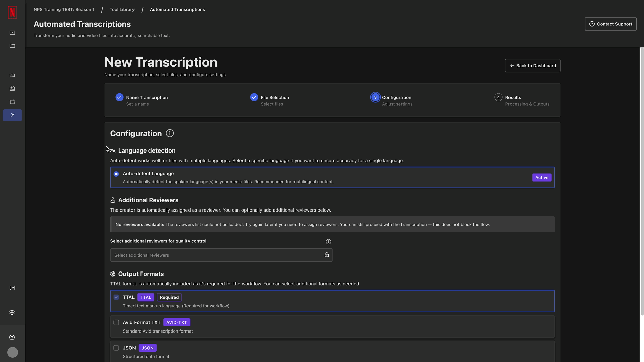Viewport: 644px width, 362px height.
Task: Click the Contact Support button
Action: pos(610,24)
